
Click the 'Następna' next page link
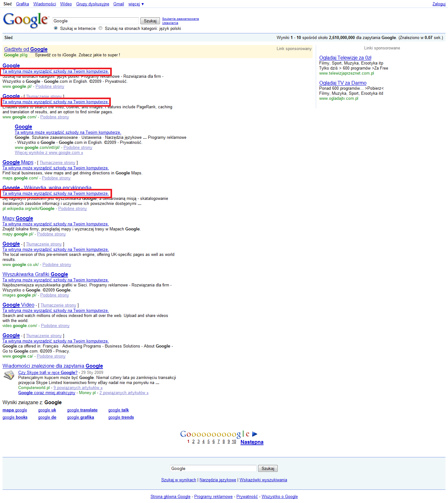point(252,442)
